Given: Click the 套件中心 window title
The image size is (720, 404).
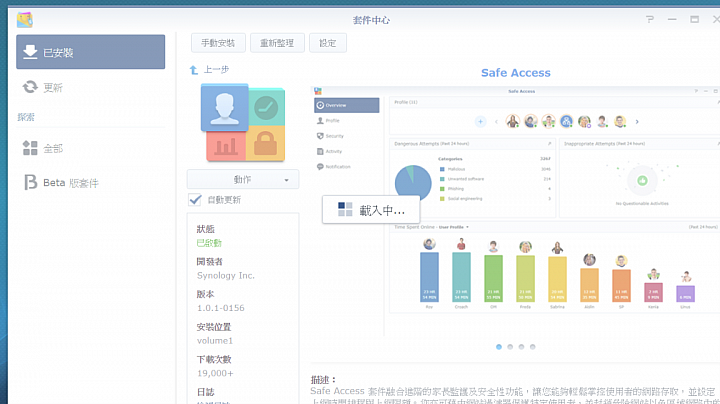Looking at the screenshot, I should point(371,20).
